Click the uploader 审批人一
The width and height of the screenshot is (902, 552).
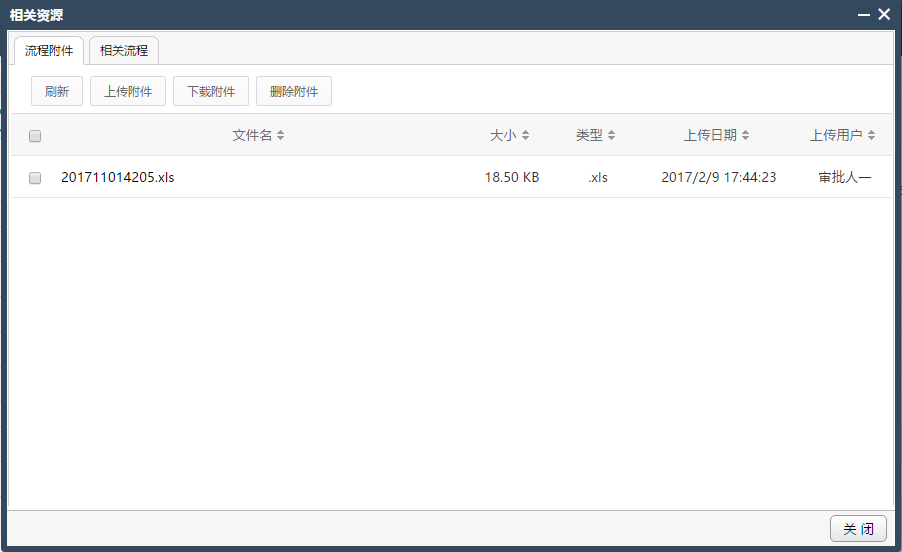tap(844, 177)
